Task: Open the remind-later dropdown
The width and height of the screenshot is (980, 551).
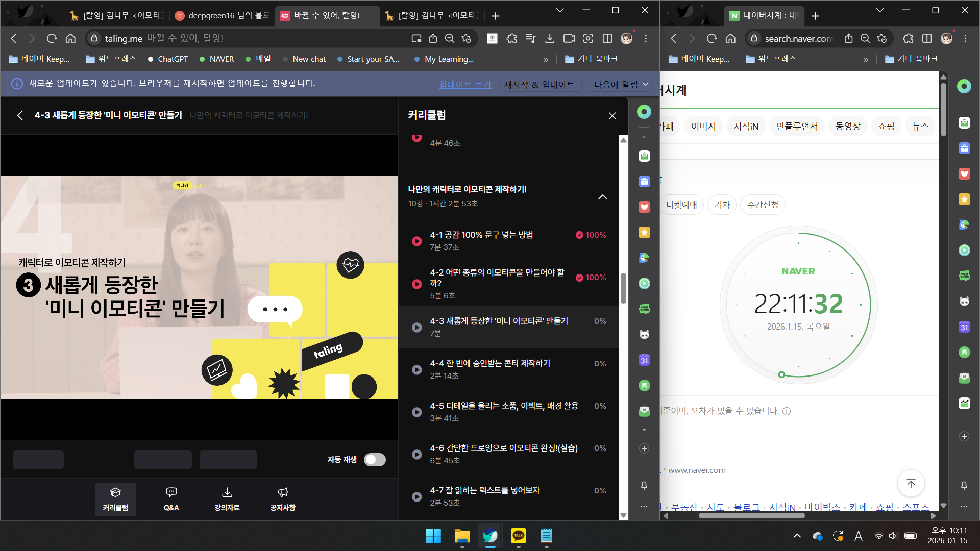Action: (620, 84)
